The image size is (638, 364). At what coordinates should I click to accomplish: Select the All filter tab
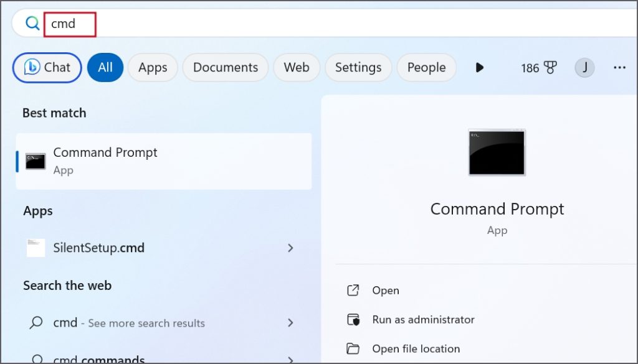(x=105, y=67)
